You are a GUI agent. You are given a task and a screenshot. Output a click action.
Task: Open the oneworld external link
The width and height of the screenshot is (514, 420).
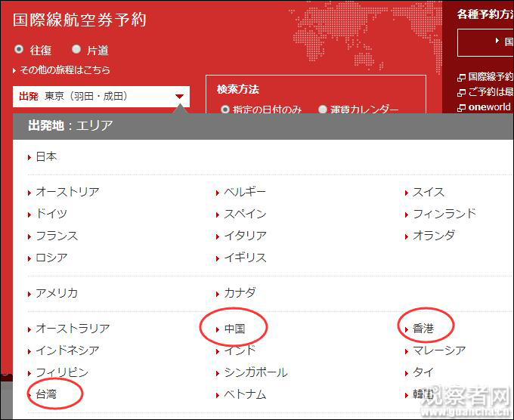pyautogui.click(x=489, y=107)
